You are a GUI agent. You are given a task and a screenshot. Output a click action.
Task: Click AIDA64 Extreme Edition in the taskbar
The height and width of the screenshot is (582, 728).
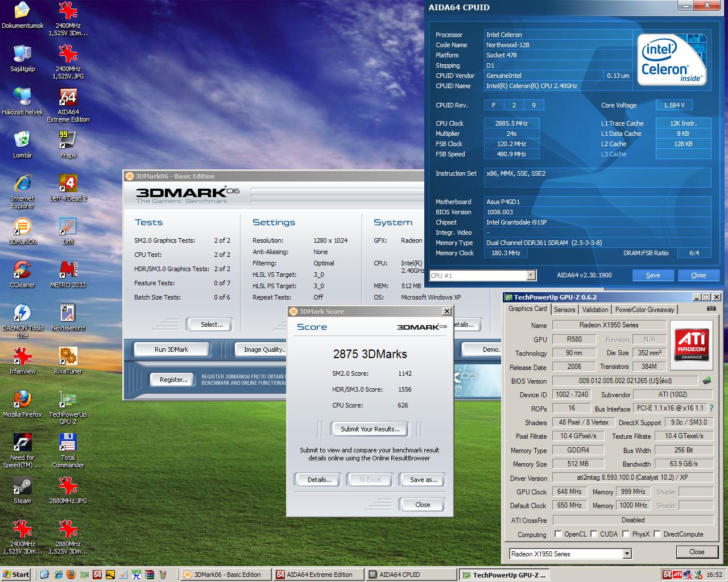(x=316, y=575)
